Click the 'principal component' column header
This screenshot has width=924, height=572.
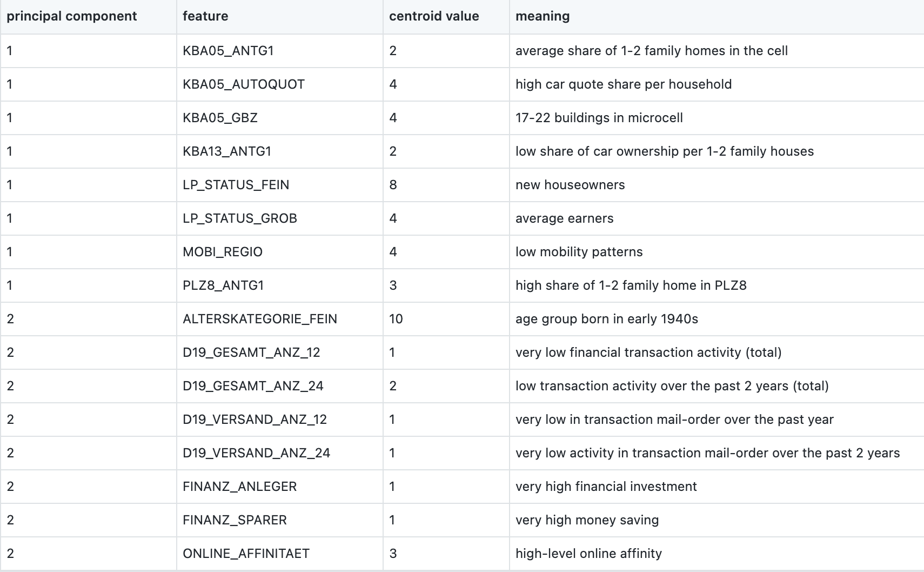point(72,16)
